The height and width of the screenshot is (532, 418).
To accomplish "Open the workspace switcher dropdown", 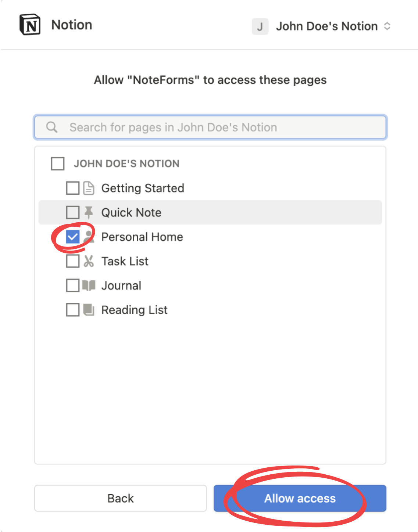I will [x=388, y=26].
